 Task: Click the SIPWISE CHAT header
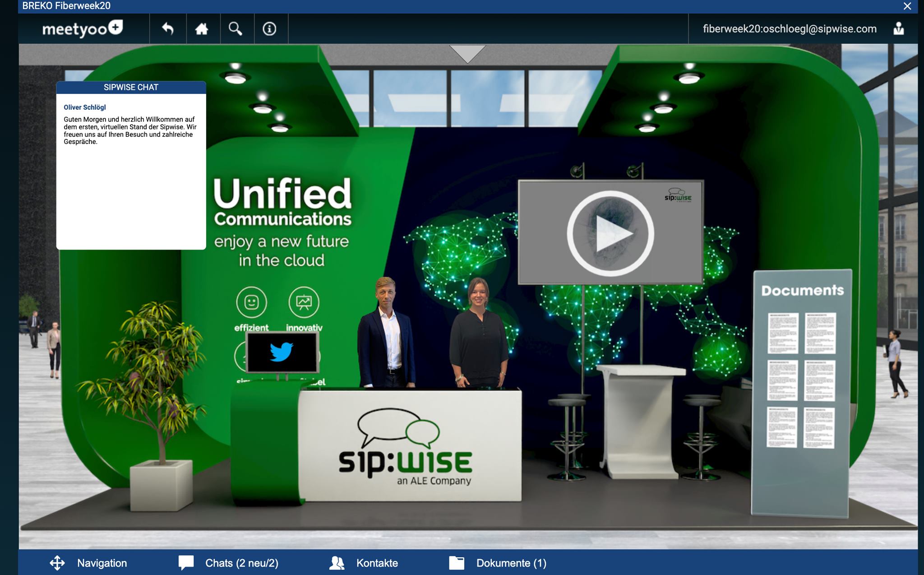click(x=131, y=87)
